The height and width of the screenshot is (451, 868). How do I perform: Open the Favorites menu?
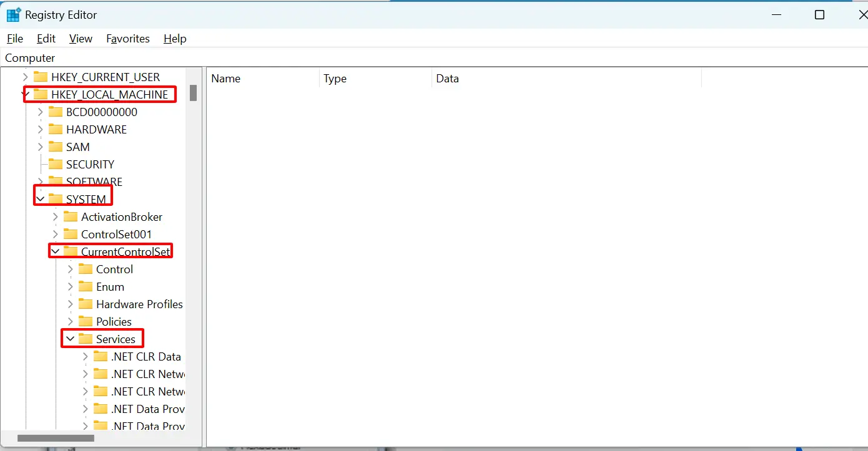point(128,39)
